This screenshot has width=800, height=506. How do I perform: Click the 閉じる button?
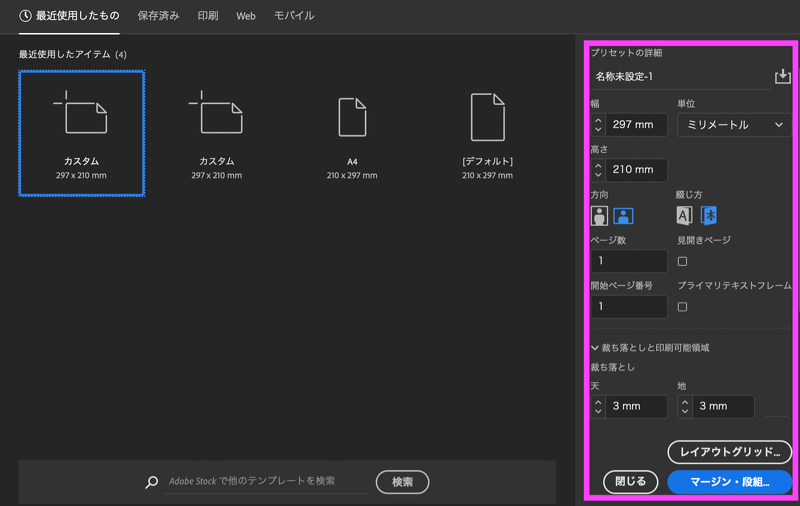[631, 482]
